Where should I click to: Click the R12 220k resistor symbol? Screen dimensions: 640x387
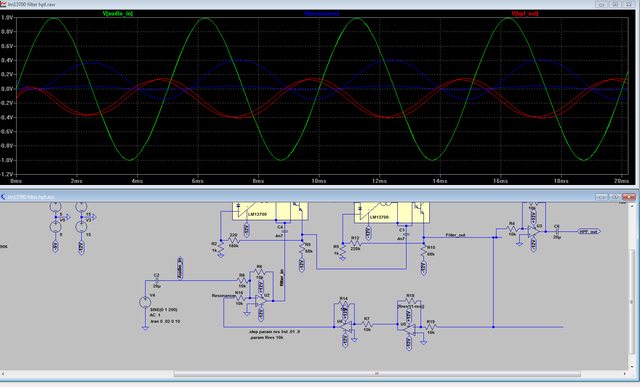355,243
